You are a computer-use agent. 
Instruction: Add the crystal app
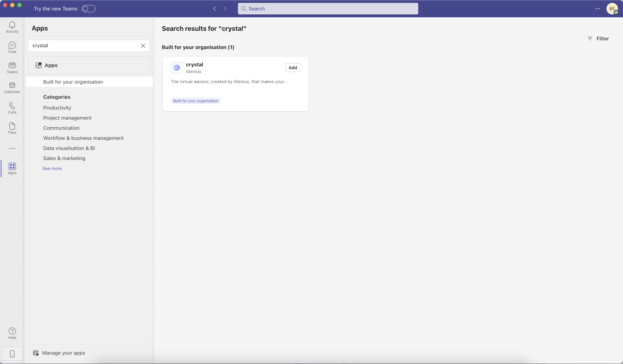coord(292,67)
